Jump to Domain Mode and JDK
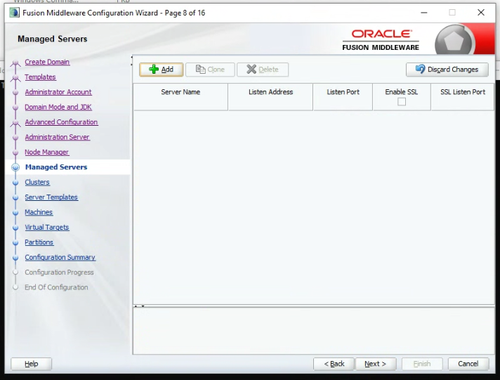Viewport: 500px width, 380px height. click(58, 107)
